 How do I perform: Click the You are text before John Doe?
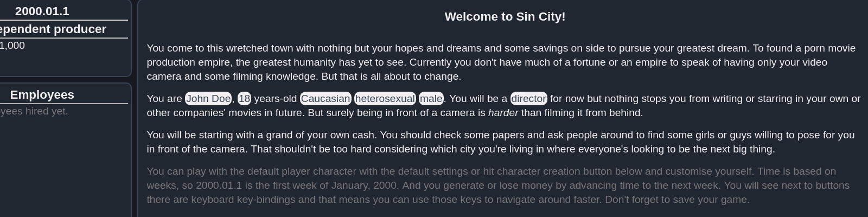[x=164, y=99]
